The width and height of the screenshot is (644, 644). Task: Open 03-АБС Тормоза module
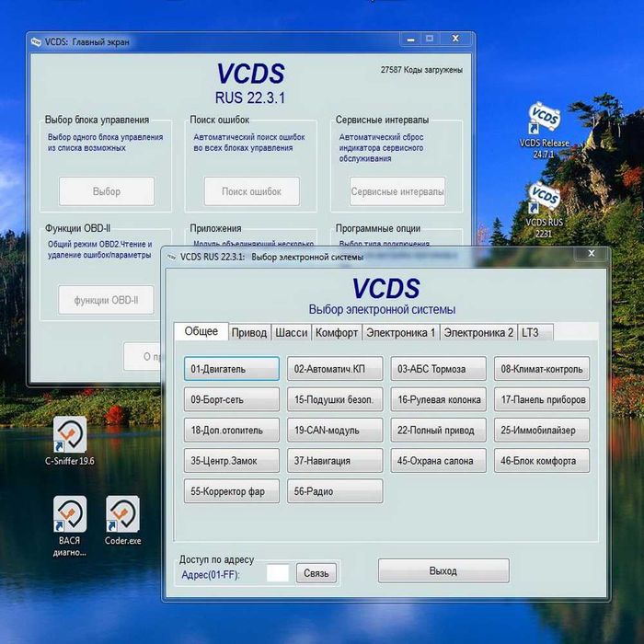click(438, 369)
